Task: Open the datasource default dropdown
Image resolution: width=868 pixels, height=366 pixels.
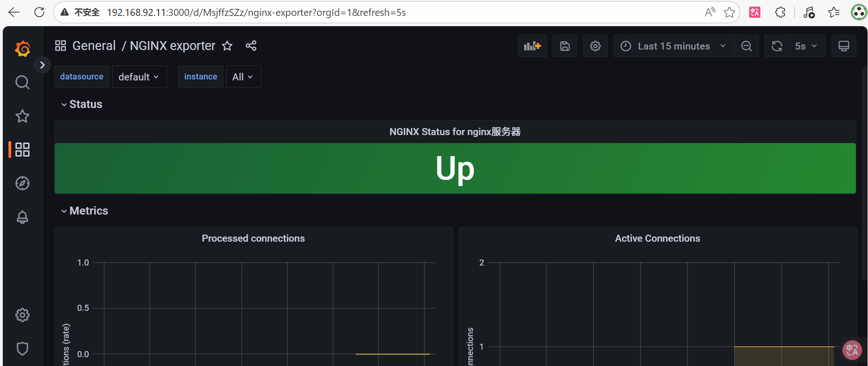Action: click(139, 77)
